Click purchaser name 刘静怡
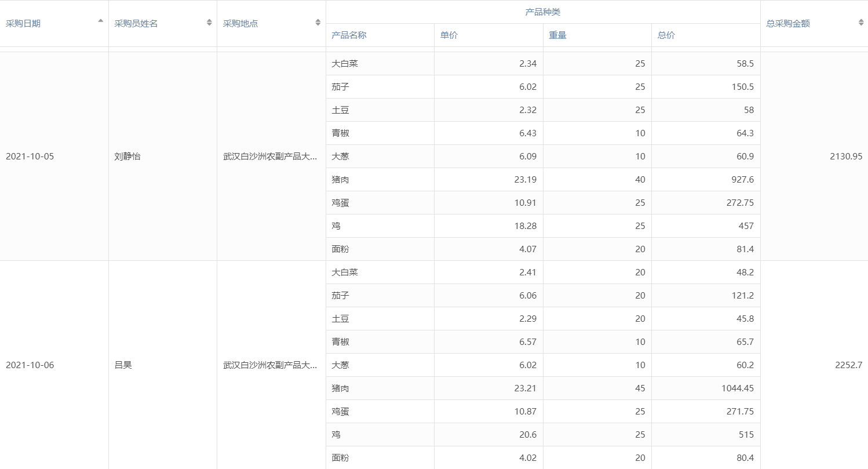The height and width of the screenshot is (469, 868). pyautogui.click(x=127, y=157)
